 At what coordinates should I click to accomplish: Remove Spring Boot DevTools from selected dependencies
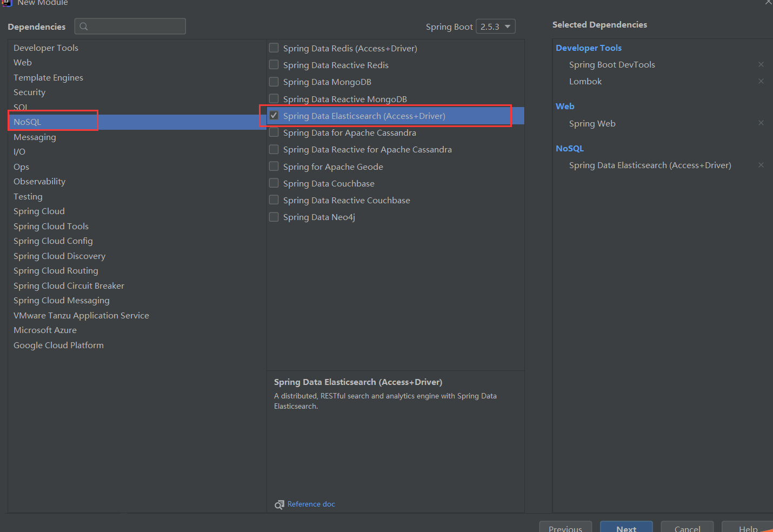coord(761,64)
